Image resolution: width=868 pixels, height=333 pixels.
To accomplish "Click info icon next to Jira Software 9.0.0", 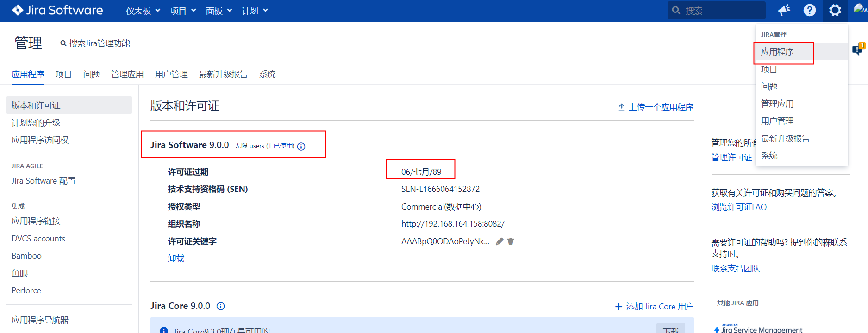I will tap(301, 147).
